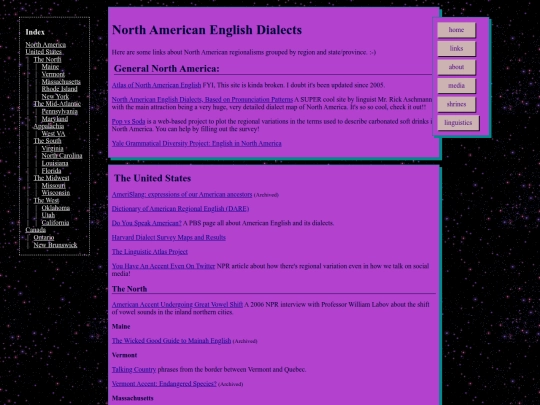The height and width of the screenshot is (405, 540).
Task: Jump to The West index entry
Action: click(46, 200)
